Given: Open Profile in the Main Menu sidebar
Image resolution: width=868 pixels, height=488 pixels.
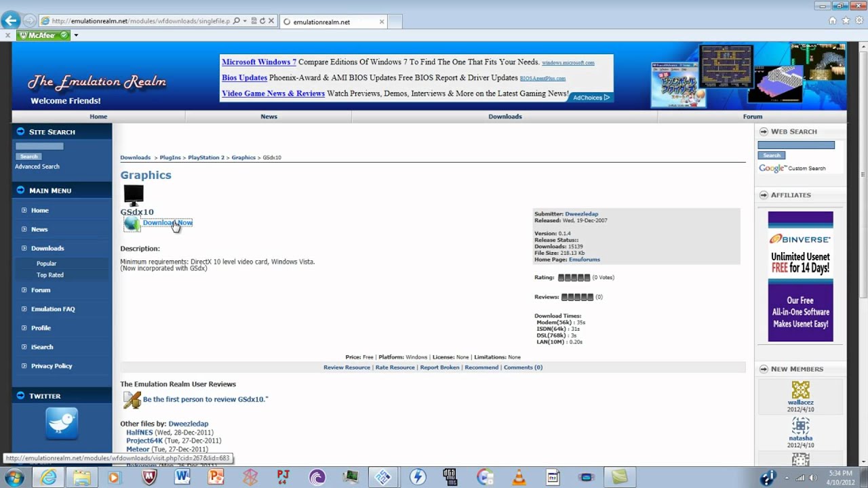Looking at the screenshot, I should (41, 328).
